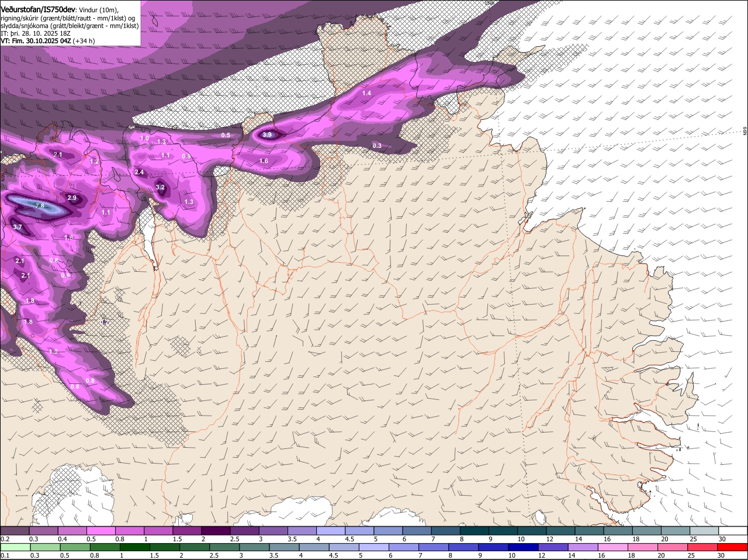Screen dimensions: 748x560
Task: Click the 1.4 value label on the map
Action: (366, 93)
